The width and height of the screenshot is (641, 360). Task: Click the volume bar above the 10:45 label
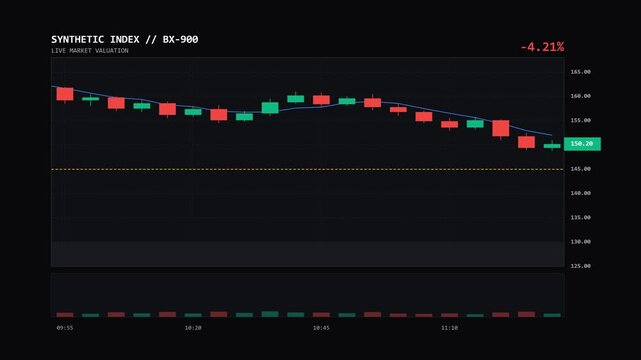point(321,315)
